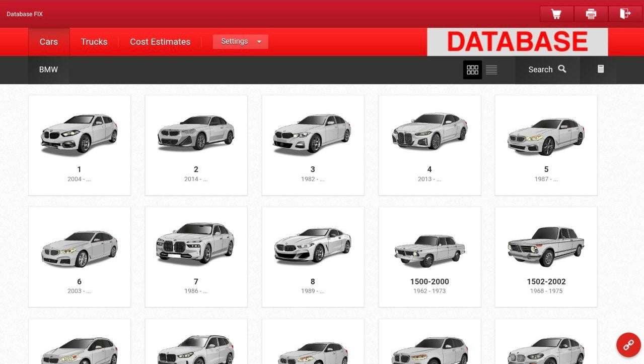Viewport: 644px width, 364px height.
Task: Switch to list view of vehicles
Action: point(491,70)
